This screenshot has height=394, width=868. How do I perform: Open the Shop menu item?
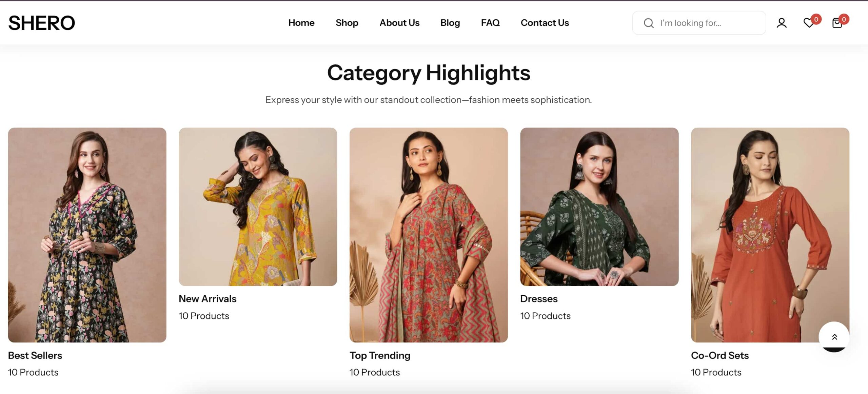click(347, 23)
